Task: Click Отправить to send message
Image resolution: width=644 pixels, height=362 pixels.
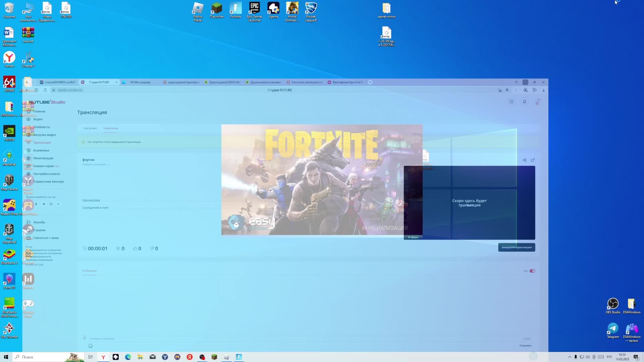Action: 525,346
